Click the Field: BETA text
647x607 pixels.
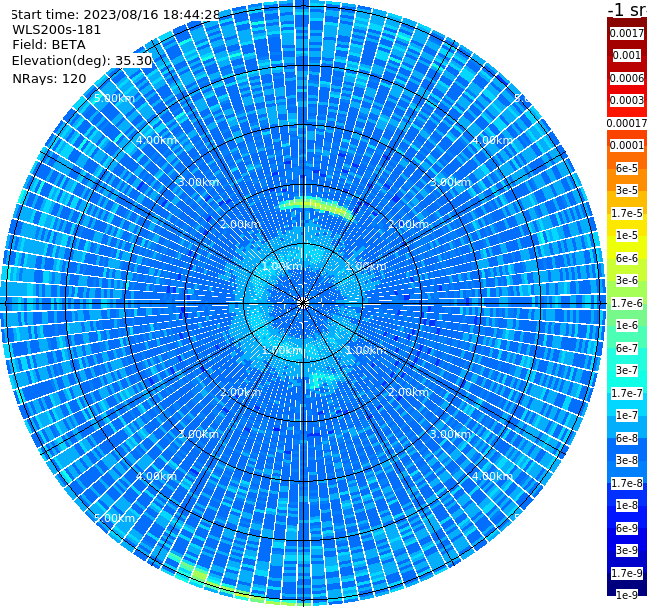pyautogui.click(x=49, y=45)
